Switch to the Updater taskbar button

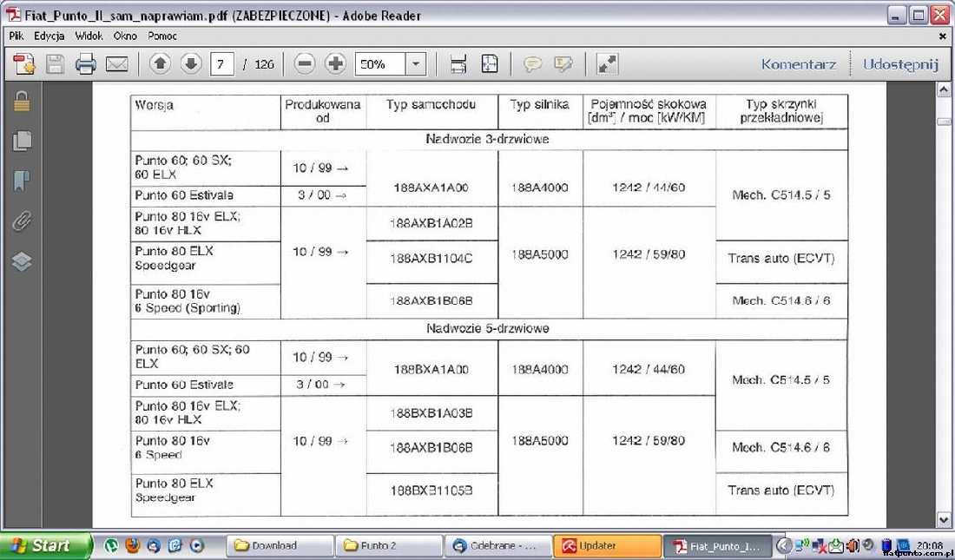607,545
